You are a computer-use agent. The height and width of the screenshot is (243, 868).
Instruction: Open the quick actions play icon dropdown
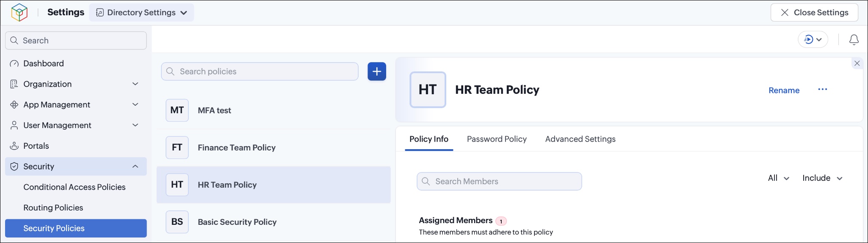coord(813,40)
